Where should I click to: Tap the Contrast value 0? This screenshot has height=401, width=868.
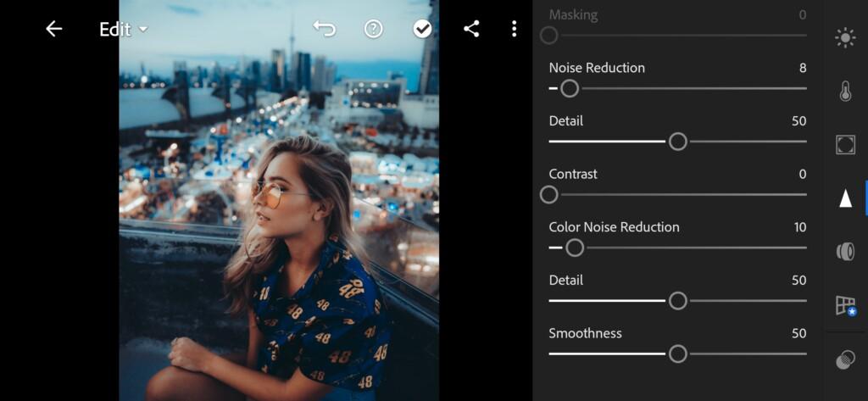803,175
